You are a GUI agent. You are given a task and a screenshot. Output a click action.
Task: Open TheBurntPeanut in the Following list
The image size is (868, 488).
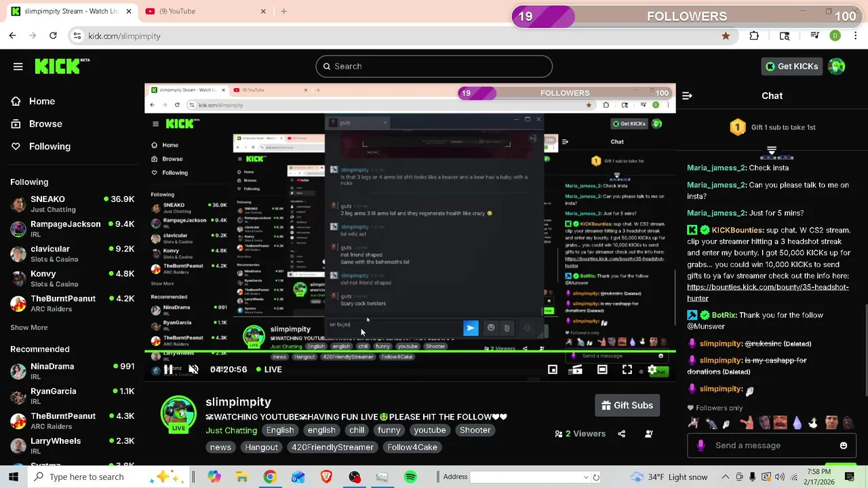[72, 303]
